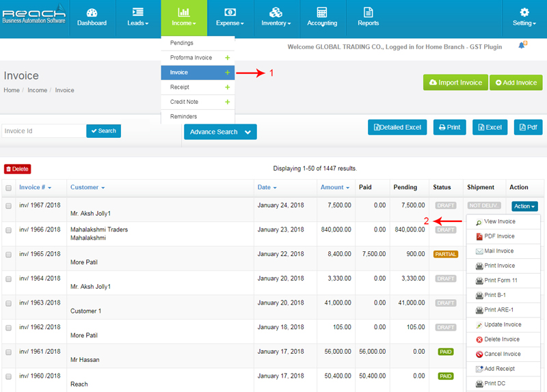Click the plus icon beside Invoice menu entry
The image size is (547, 392).
coord(228,72)
